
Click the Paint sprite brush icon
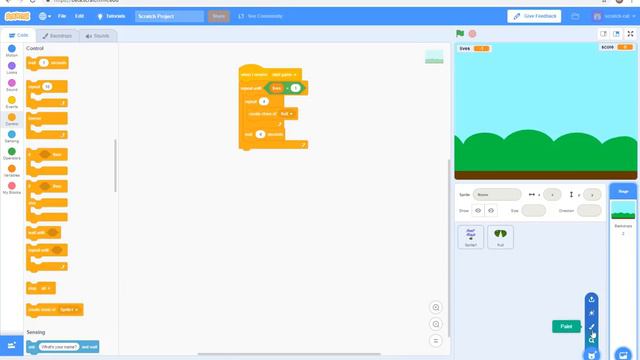click(x=591, y=327)
